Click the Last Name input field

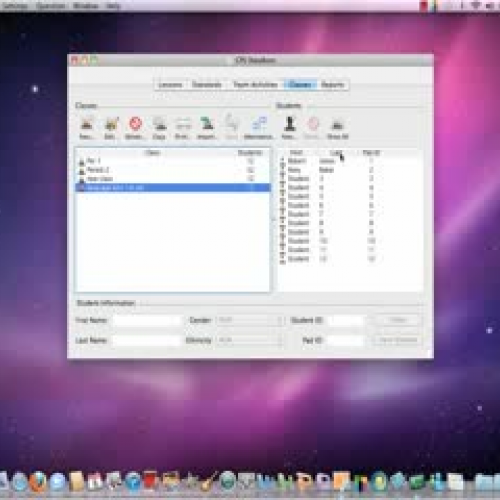(x=147, y=340)
